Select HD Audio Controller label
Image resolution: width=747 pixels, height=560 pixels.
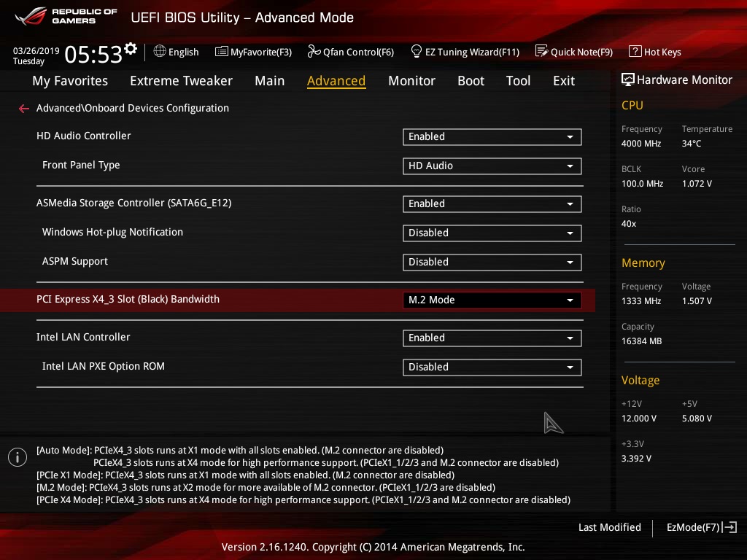pos(83,136)
